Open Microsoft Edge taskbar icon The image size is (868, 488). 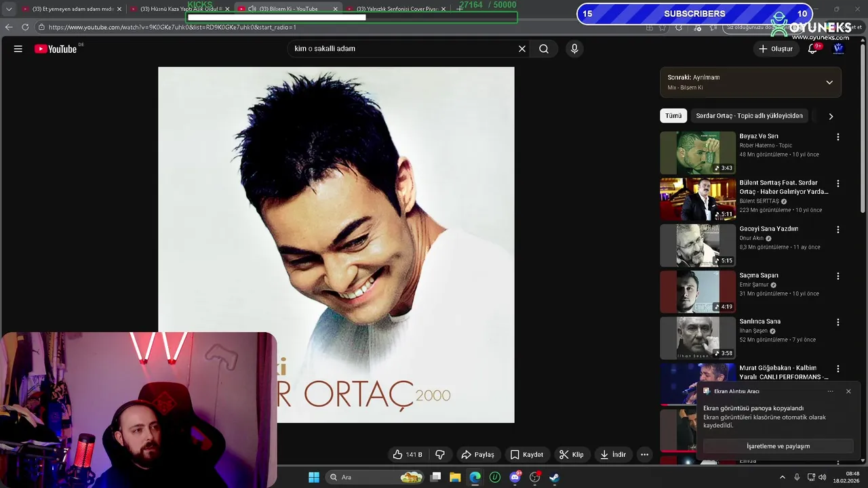click(x=475, y=477)
